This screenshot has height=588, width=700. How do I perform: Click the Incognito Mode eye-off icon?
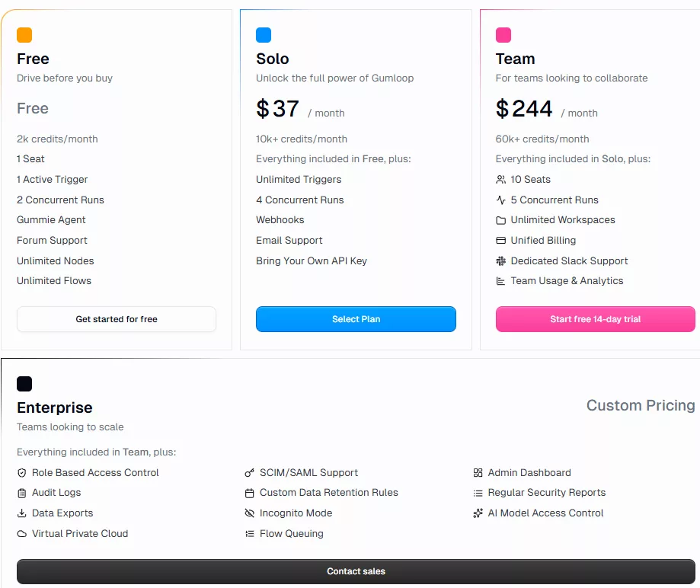click(x=249, y=513)
